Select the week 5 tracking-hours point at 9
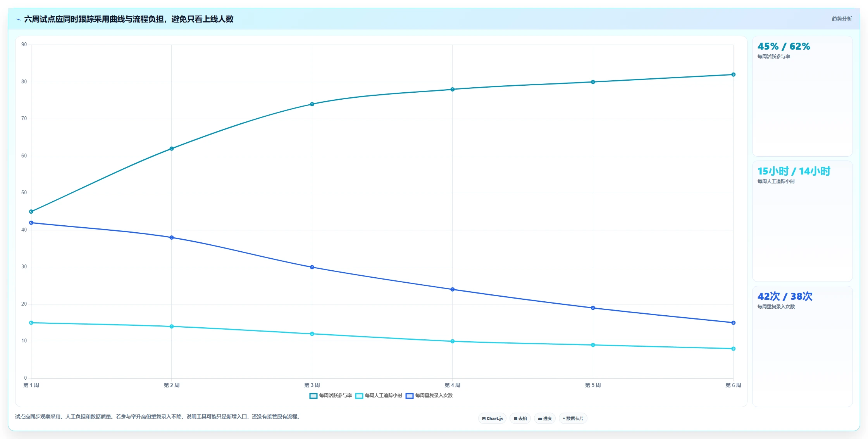This screenshot has width=868, height=439. click(593, 345)
